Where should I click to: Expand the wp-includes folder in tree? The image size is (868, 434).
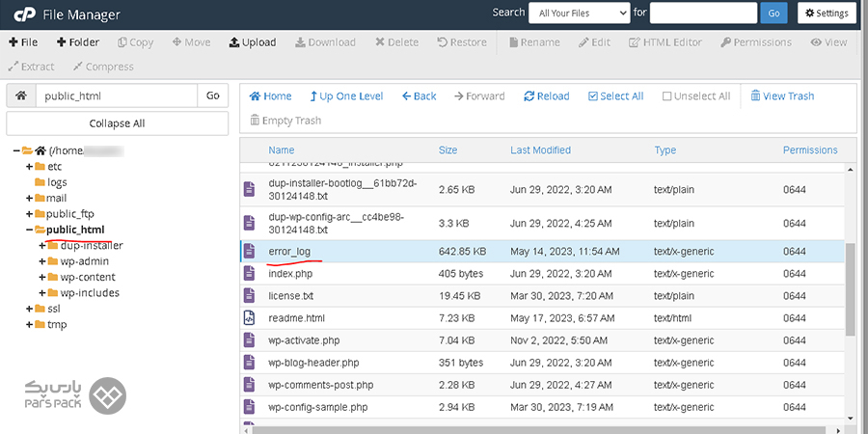pyautogui.click(x=42, y=293)
